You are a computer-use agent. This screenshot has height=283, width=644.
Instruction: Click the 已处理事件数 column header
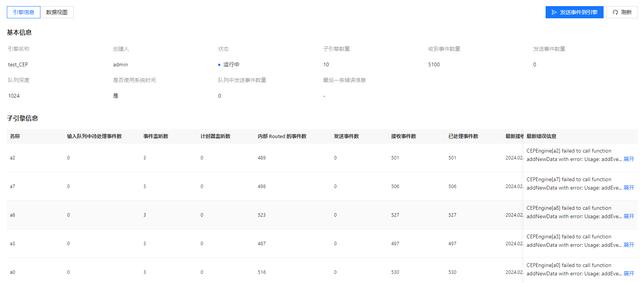463,136
